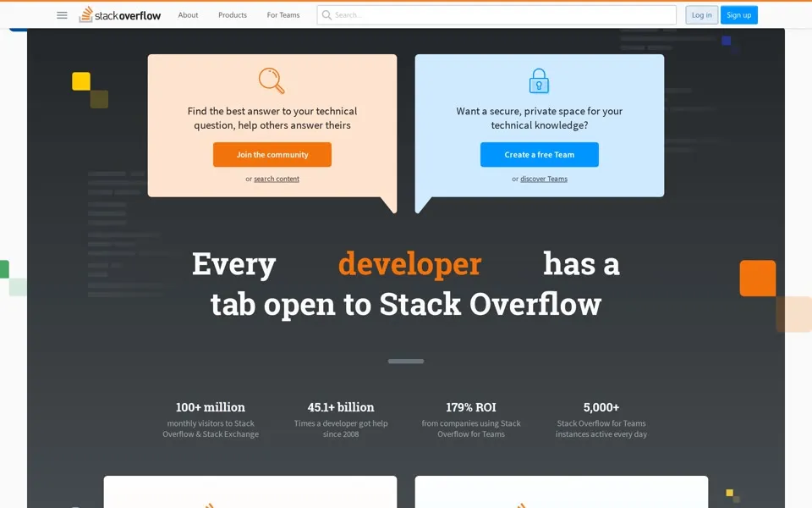Click Join the community button
This screenshot has height=508, width=812.
click(272, 154)
